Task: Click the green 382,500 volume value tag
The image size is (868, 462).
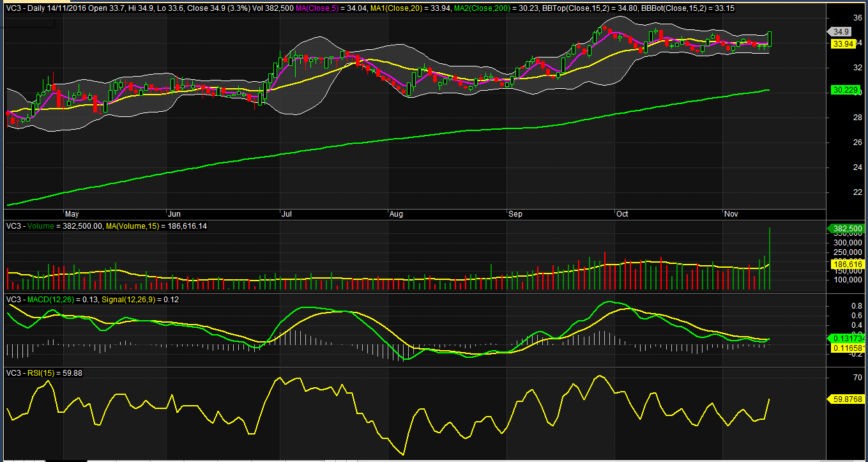Action: coord(846,229)
